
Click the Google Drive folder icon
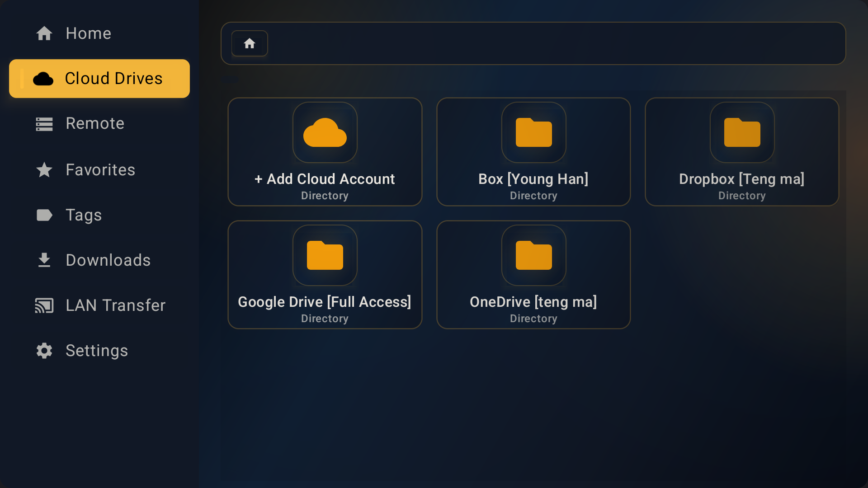pos(325,255)
